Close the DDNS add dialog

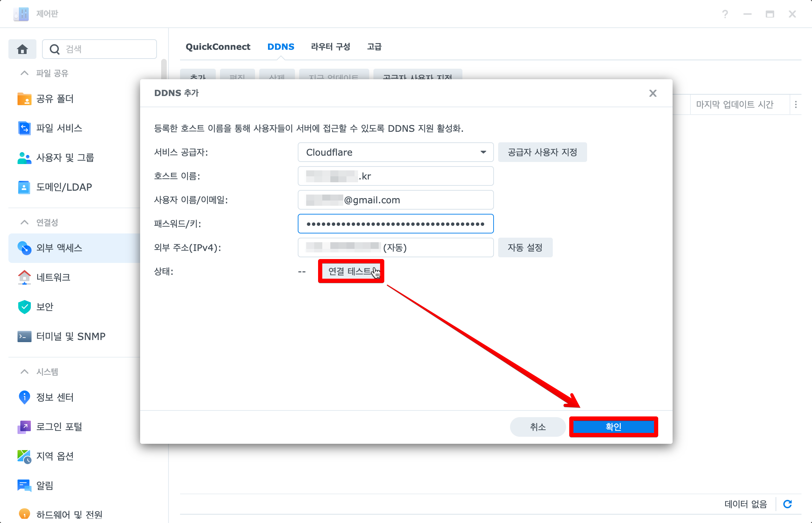(653, 93)
